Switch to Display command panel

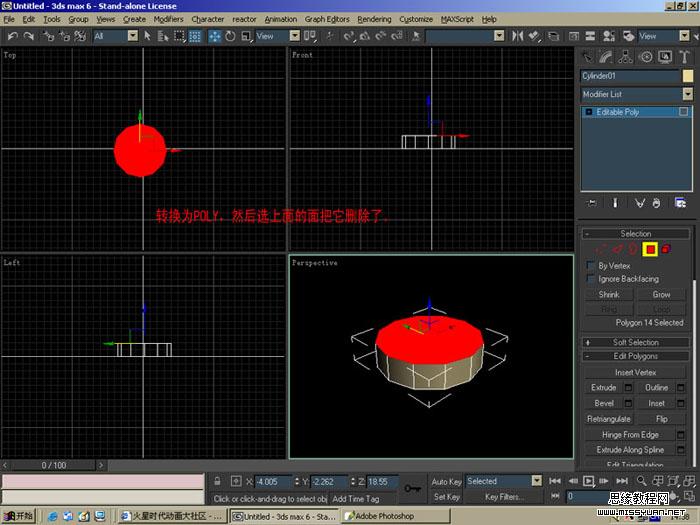coord(665,57)
